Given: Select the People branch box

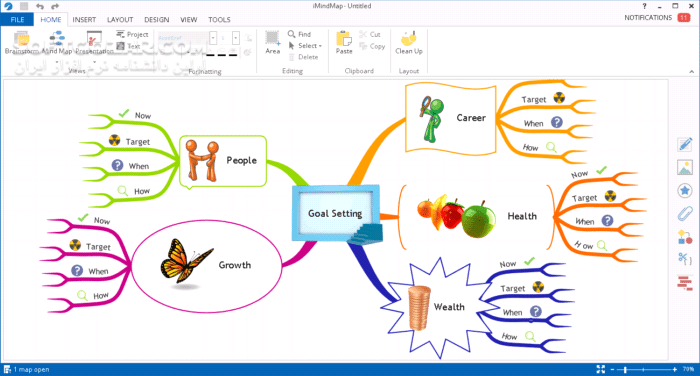Looking at the screenshot, I should pyautogui.click(x=223, y=161).
